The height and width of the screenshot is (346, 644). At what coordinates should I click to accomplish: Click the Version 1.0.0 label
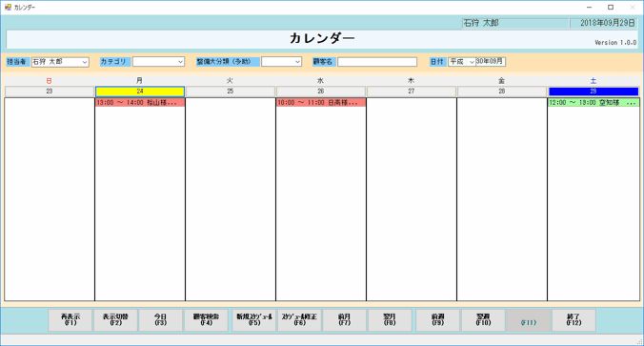[615, 42]
